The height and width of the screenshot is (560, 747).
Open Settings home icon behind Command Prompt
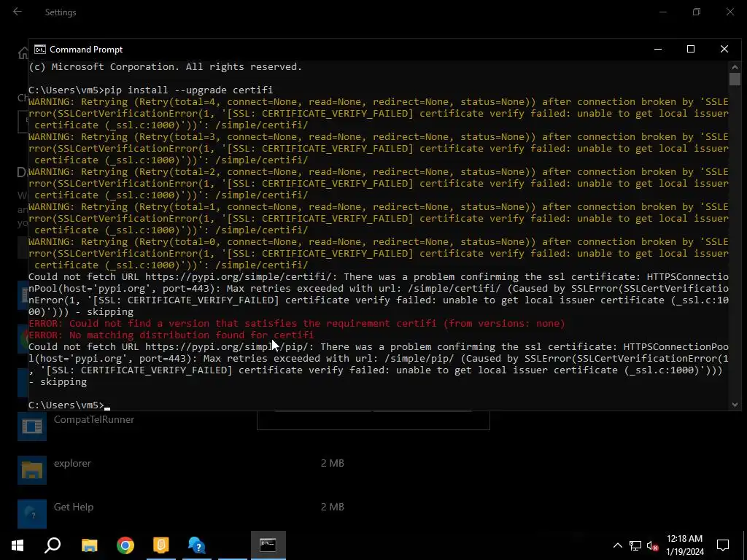[x=23, y=53]
